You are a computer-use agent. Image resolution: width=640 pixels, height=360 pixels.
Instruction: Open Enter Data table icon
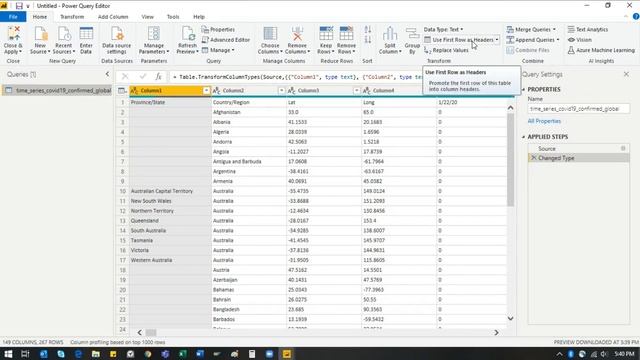click(86, 33)
